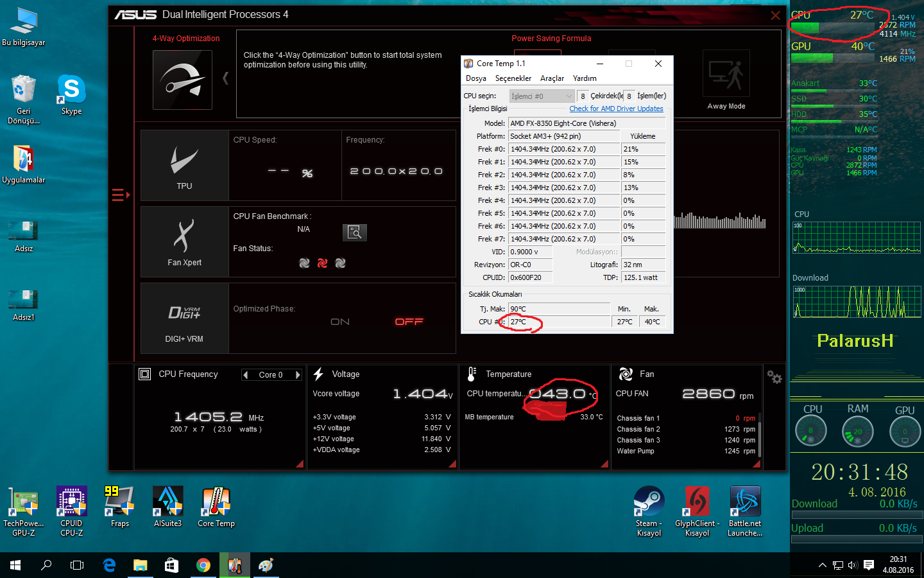Go to the previous 4-Way Optimization page
The image size is (924, 578).
pyautogui.click(x=226, y=78)
